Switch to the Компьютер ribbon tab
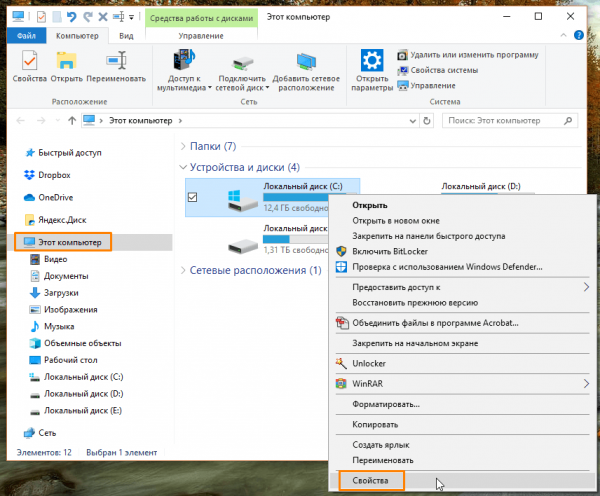 pyautogui.click(x=77, y=36)
